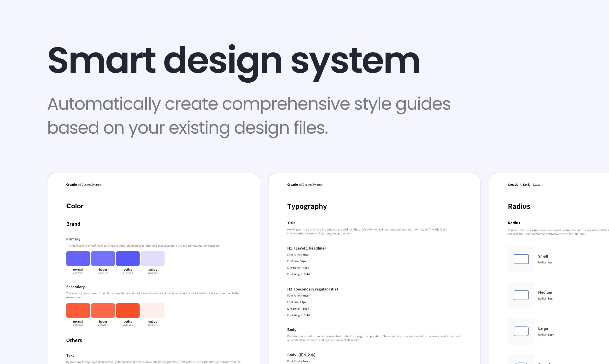609x364 pixels.
Task: Click the Color section heading
Action: click(75, 206)
